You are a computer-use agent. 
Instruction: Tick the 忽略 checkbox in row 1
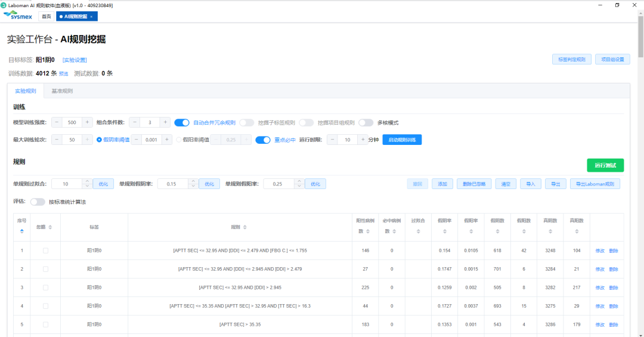[45, 251]
